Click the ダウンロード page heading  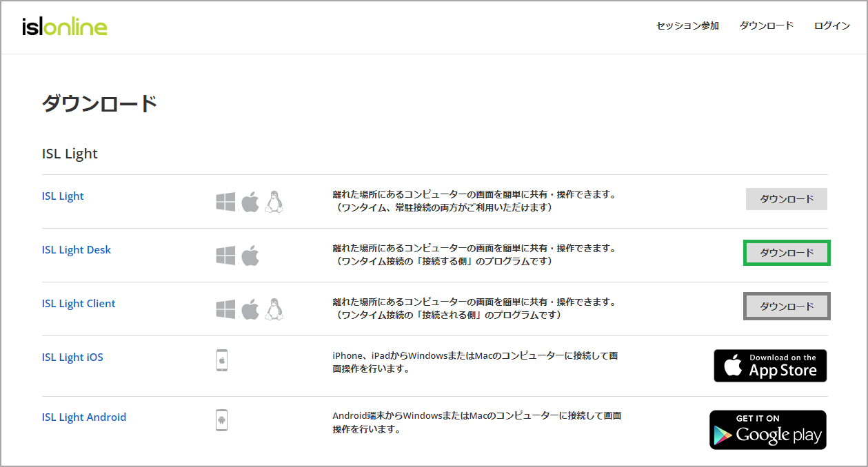pos(100,103)
